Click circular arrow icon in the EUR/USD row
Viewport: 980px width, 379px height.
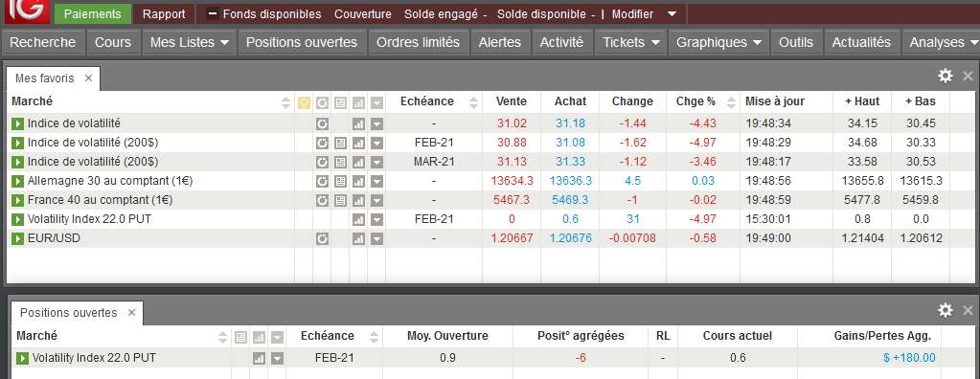coord(322,238)
